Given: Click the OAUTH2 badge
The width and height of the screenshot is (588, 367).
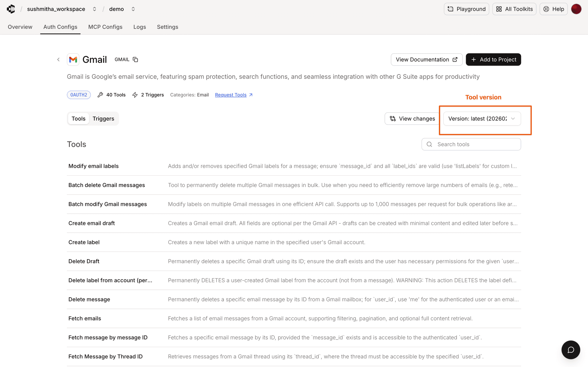Looking at the screenshot, I should pyautogui.click(x=78, y=95).
